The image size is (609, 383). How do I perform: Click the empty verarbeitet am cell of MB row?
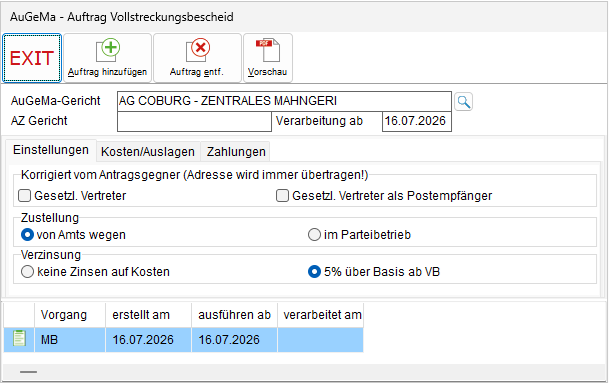coord(320,340)
